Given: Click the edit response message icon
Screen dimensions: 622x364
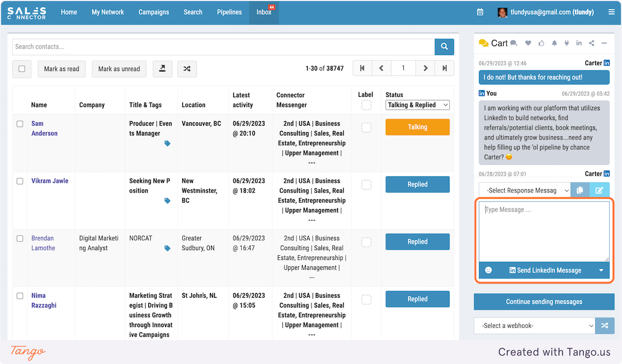Looking at the screenshot, I should (x=599, y=190).
